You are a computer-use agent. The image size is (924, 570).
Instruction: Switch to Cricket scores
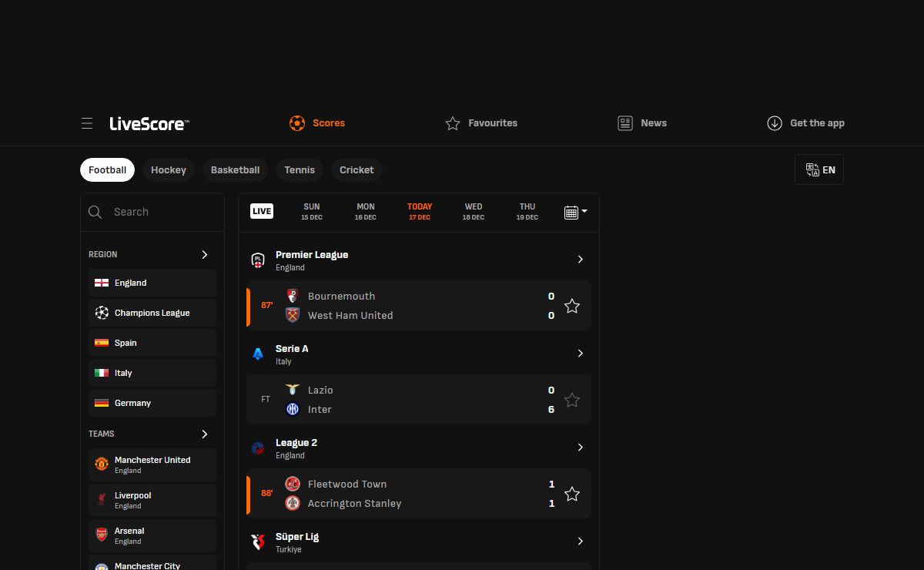pos(357,170)
